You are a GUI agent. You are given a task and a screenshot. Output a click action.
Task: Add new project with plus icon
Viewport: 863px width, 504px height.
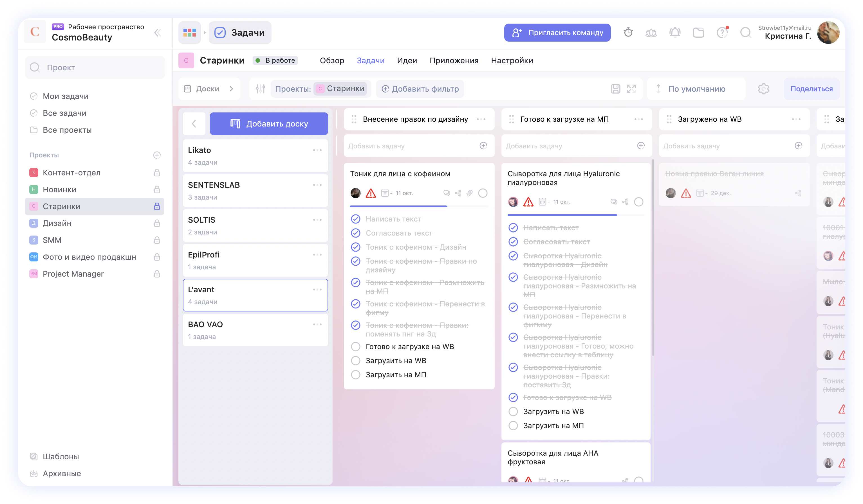pyautogui.click(x=157, y=155)
